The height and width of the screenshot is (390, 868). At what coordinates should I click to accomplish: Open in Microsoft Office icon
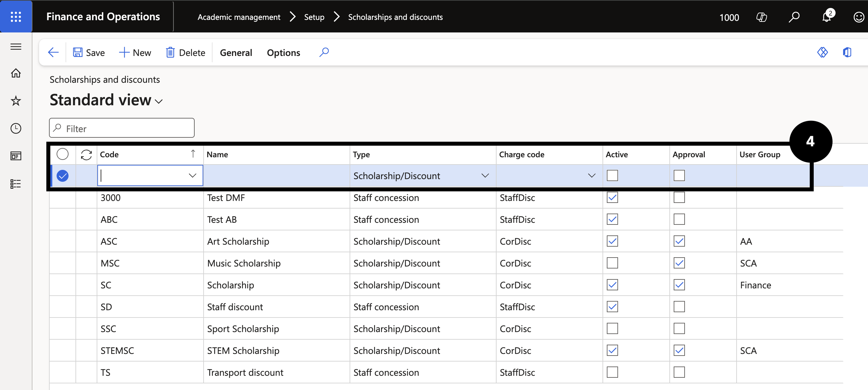(x=847, y=52)
